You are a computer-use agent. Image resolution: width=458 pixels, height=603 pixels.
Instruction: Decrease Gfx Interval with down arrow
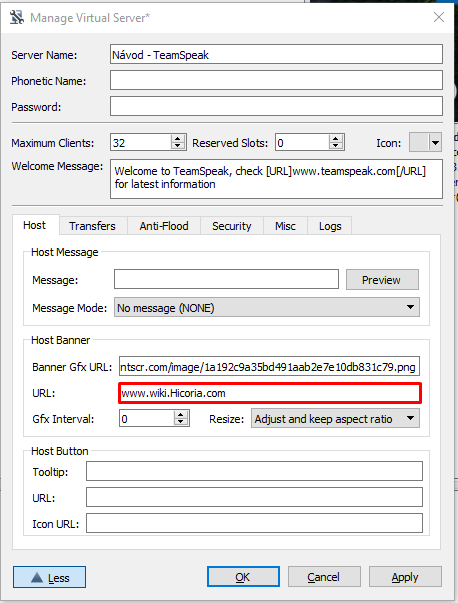coord(181,422)
